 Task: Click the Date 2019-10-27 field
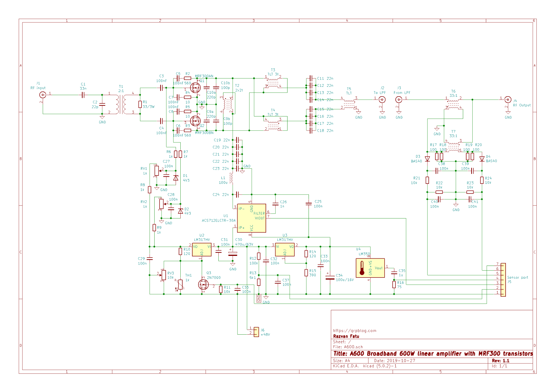pyautogui.click(x=394, y=361)
